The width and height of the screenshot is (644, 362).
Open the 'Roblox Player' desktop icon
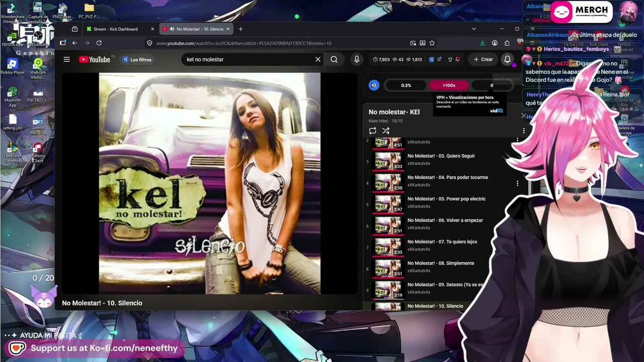[x=13, y=66]
